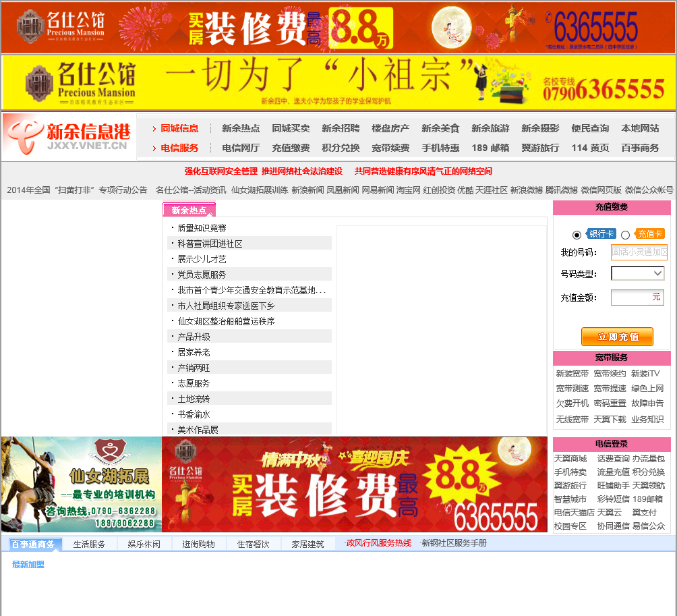Open the news item 展示少儿才艺

pyautogui.click(x=202, y=259)
